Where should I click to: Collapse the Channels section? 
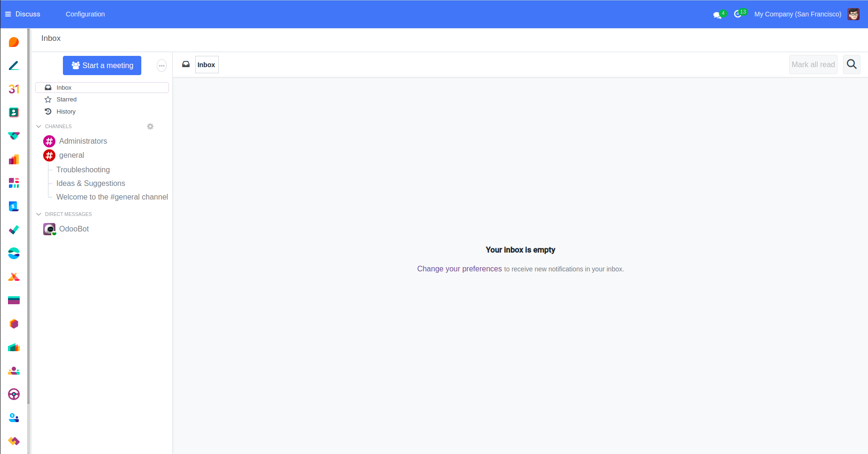(x=39, y=126)
